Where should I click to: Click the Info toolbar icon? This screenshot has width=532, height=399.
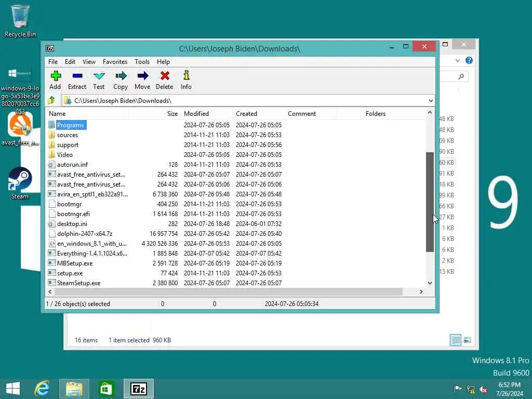tap(187, 80)
